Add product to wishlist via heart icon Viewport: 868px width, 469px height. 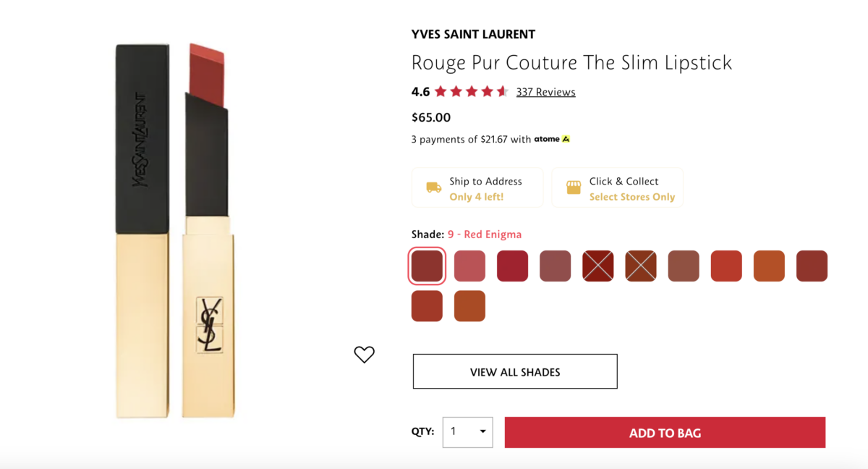364,354
